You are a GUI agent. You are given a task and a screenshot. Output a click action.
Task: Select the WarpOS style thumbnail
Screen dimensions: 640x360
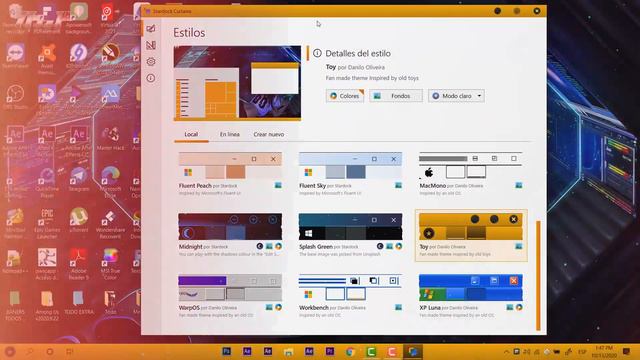(230, 288)
